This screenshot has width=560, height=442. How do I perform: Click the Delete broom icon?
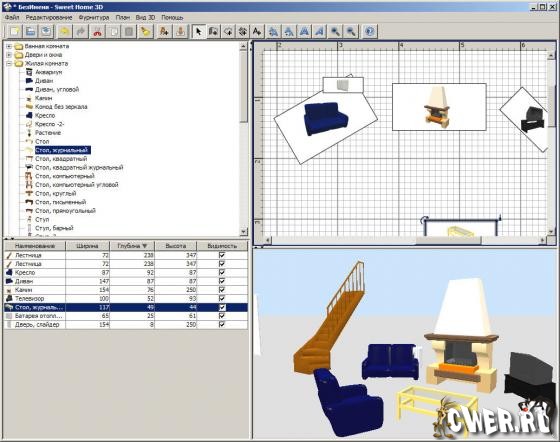(145, 32)
